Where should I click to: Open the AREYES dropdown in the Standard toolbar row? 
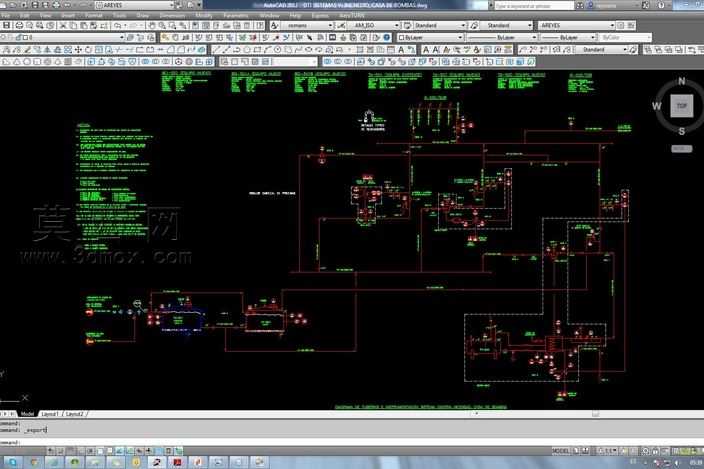click(x=576, y=26)
